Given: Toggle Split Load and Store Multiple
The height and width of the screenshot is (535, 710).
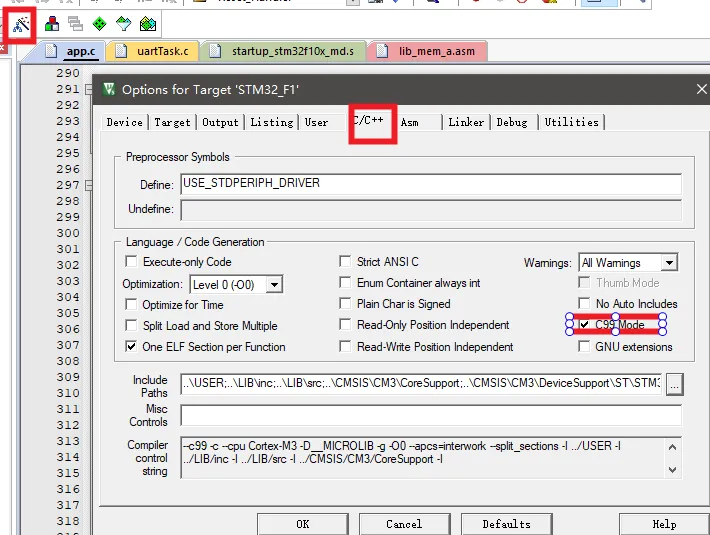Looking at the screenshot, I should [131, 325].
